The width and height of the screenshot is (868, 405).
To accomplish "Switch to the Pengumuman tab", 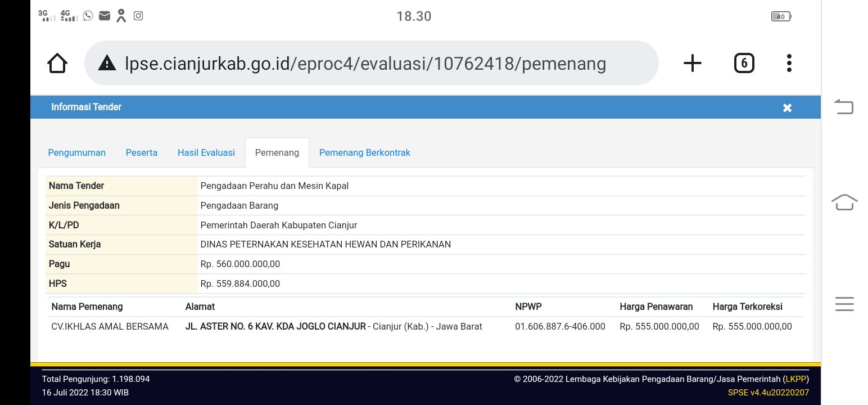I will click(76, 153).
